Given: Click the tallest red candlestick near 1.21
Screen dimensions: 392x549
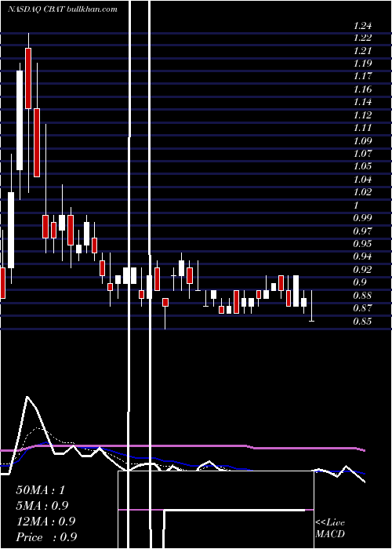Looking at the screenshot, I should (28, 78).
